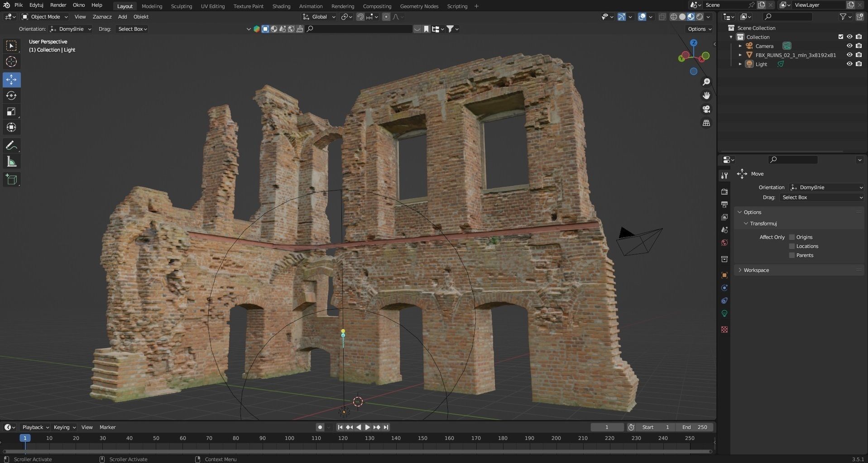Toggle viewport gizmos display

(x=622, y=17)
